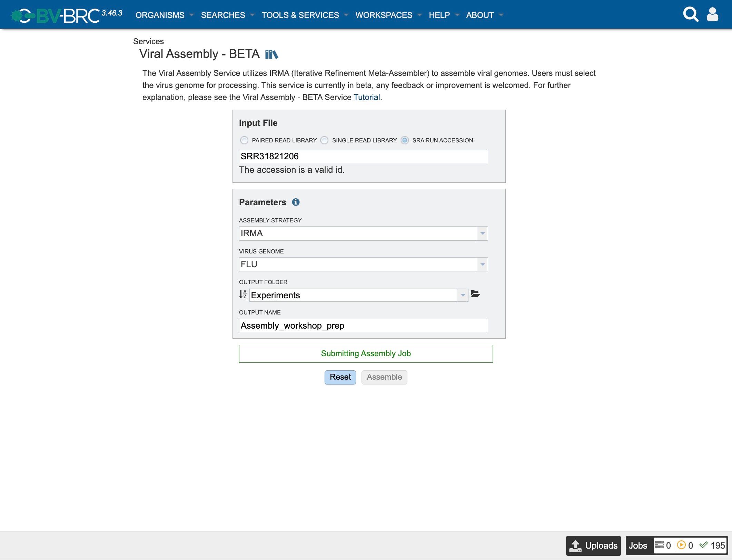Open the Uploads status button
Viewport: 732px width, 560px height.
593,546
